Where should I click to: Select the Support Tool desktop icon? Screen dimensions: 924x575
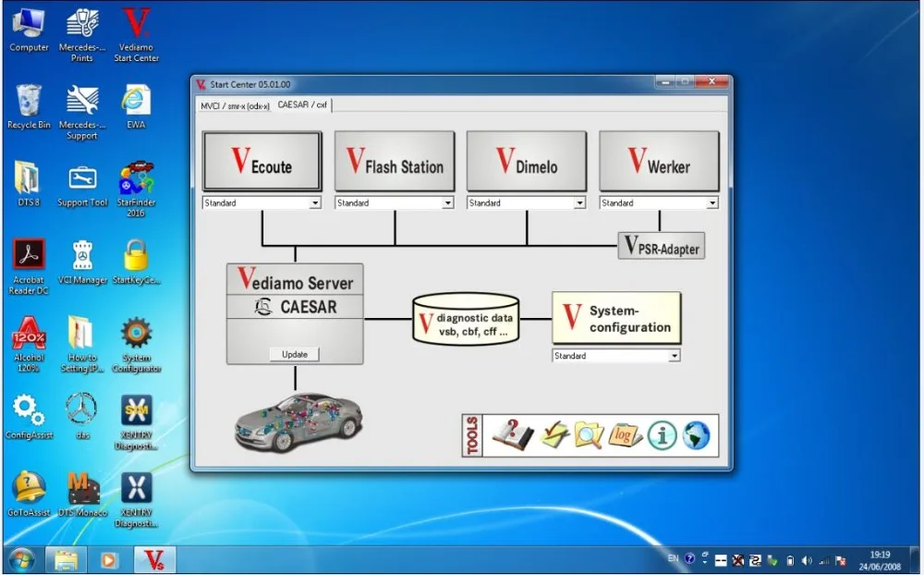click(x=82, y=185)
